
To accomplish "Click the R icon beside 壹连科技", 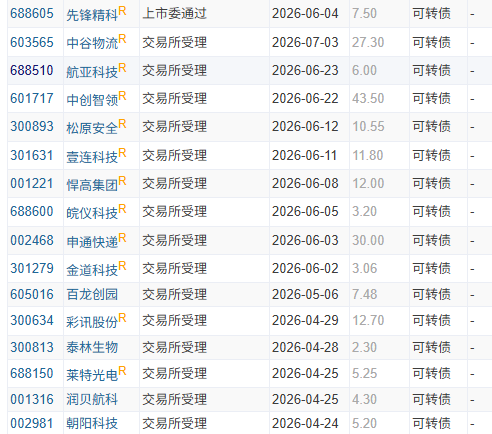I will 122,153.
